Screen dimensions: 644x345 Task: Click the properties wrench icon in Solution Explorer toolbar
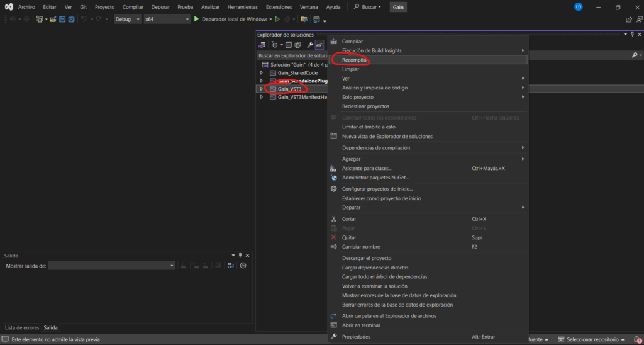click(x=310, y=45)
